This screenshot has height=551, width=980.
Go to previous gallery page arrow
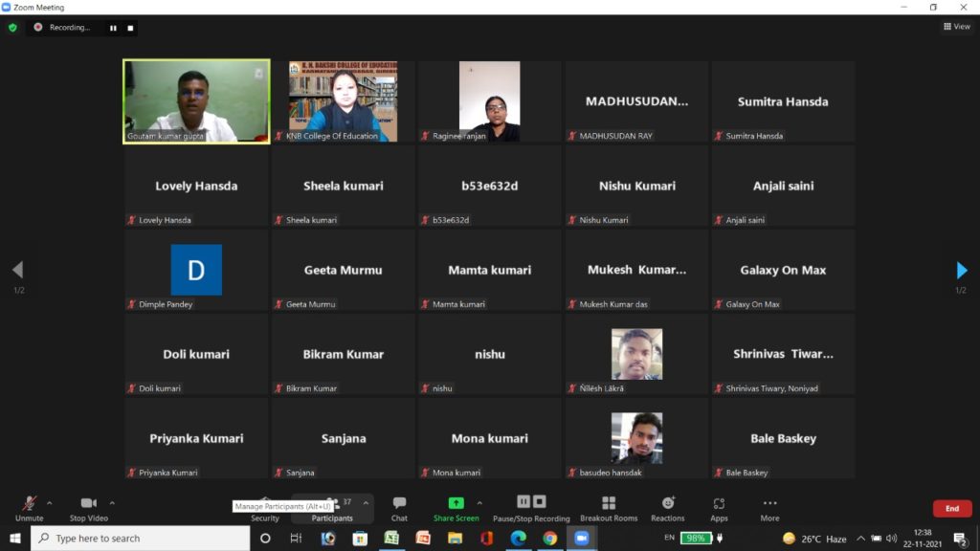point(17,270)
